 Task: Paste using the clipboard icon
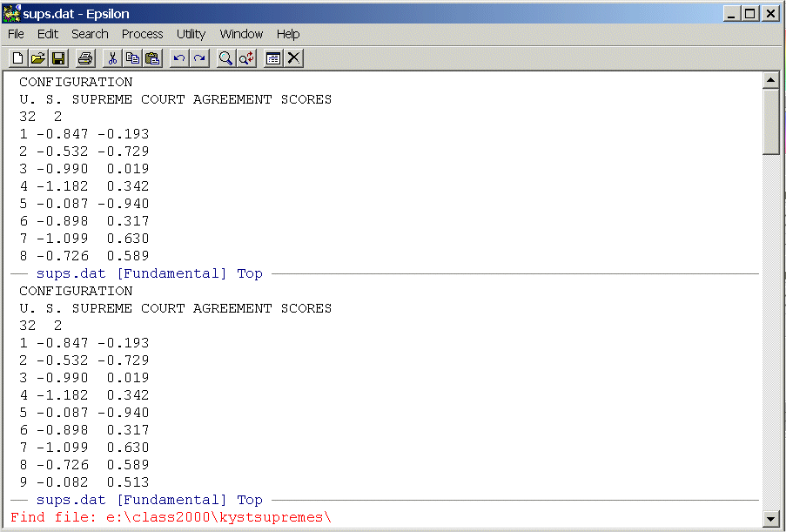(152, 58)
